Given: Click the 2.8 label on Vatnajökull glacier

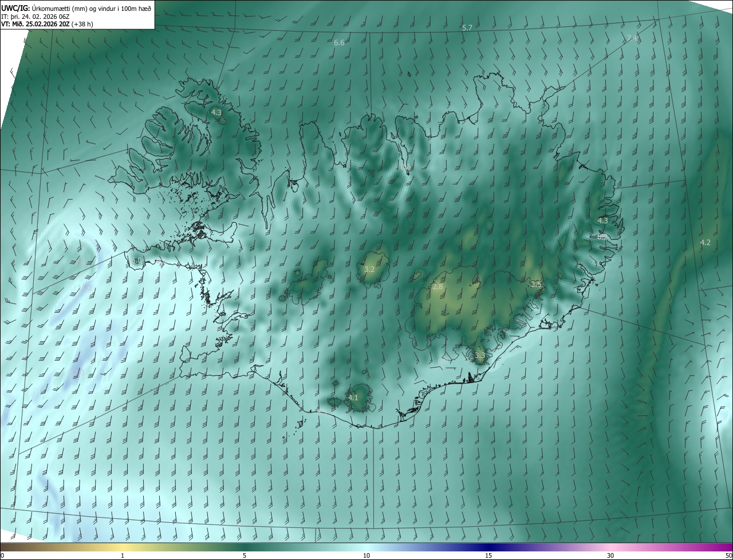Looking at the screenshot, I should (x=438, y=286).
